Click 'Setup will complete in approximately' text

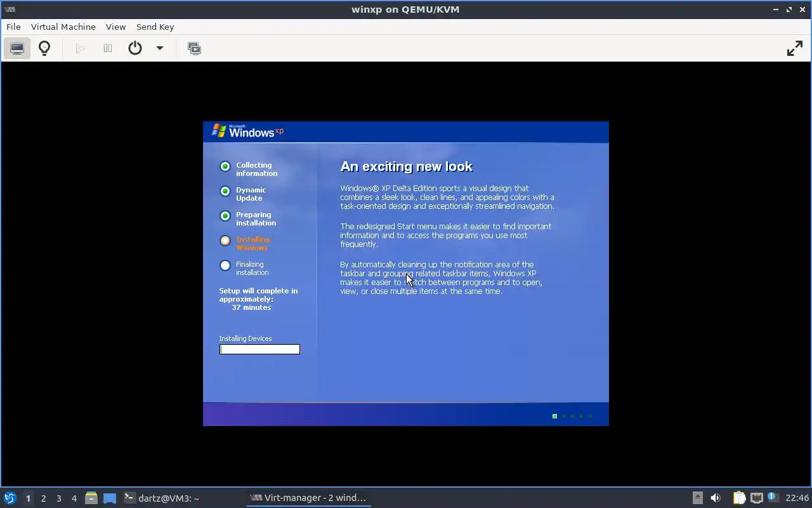click(258, 295)
